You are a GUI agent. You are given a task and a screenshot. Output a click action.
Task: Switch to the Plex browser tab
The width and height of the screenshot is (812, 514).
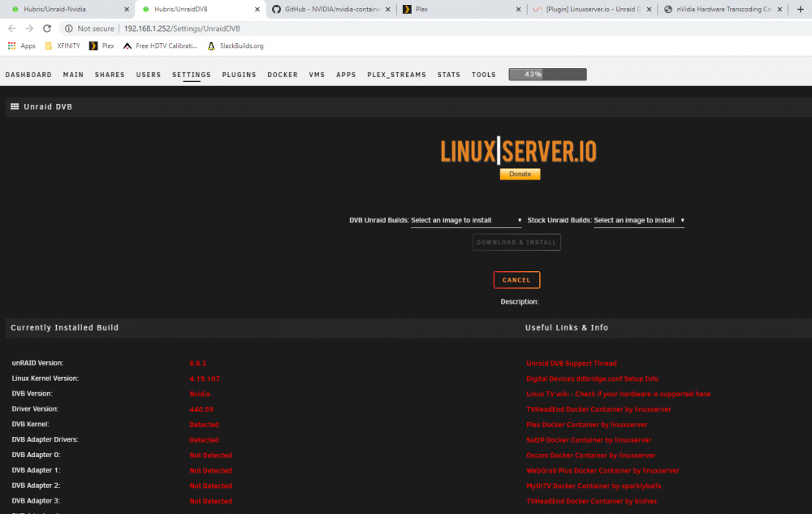point(461,9)
